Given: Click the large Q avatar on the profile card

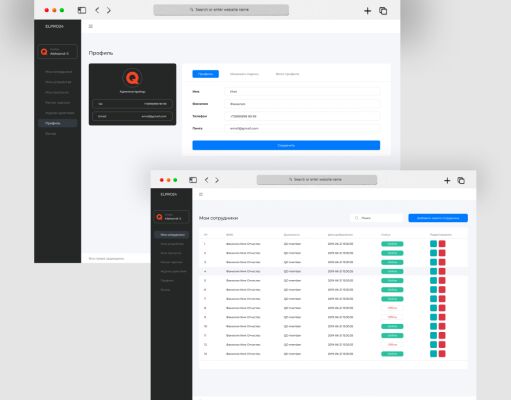Looking at the screenshot, I should point(132,78).
